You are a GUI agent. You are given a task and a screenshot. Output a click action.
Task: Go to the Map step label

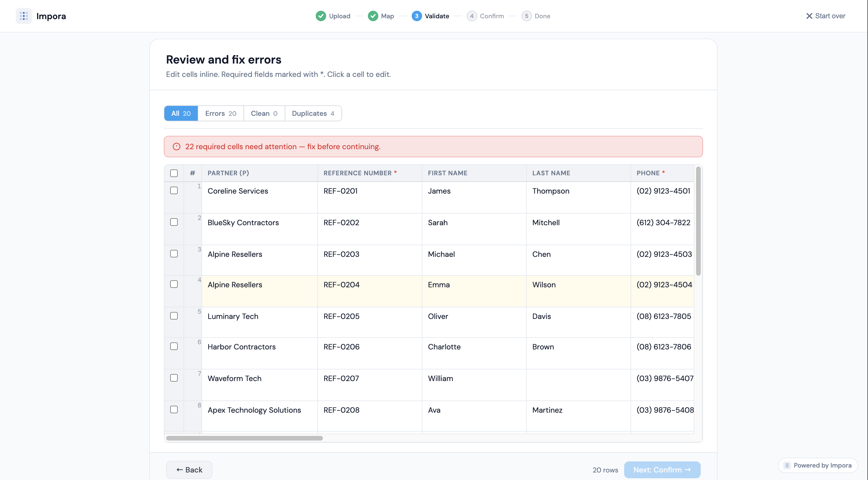(387, 16)
